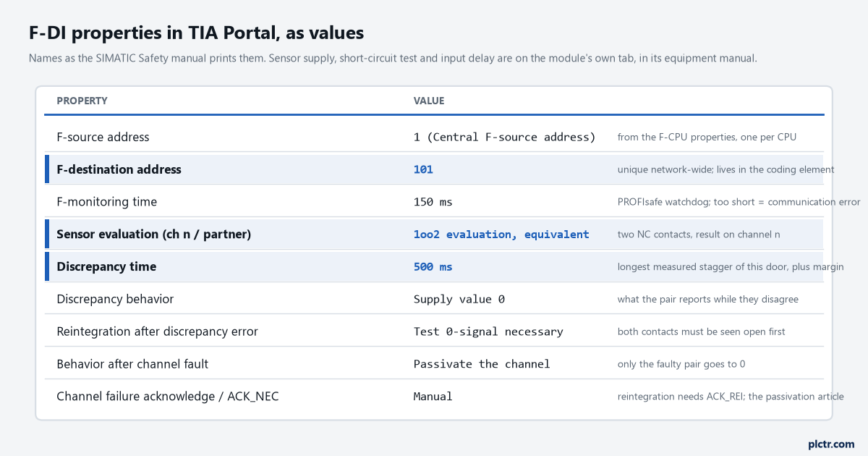Click the highlighted value 101
Viewport: 868px width, 456px height.
[423, 169]
